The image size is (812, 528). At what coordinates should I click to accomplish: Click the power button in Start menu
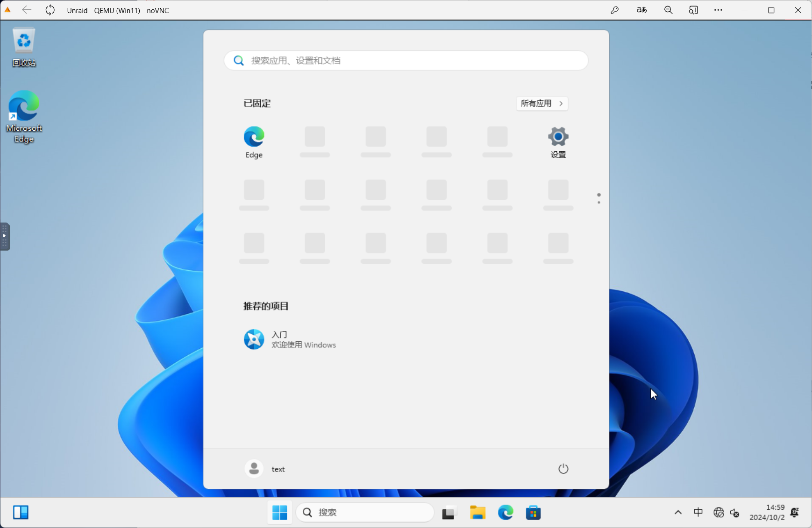[x=563, y=469]
